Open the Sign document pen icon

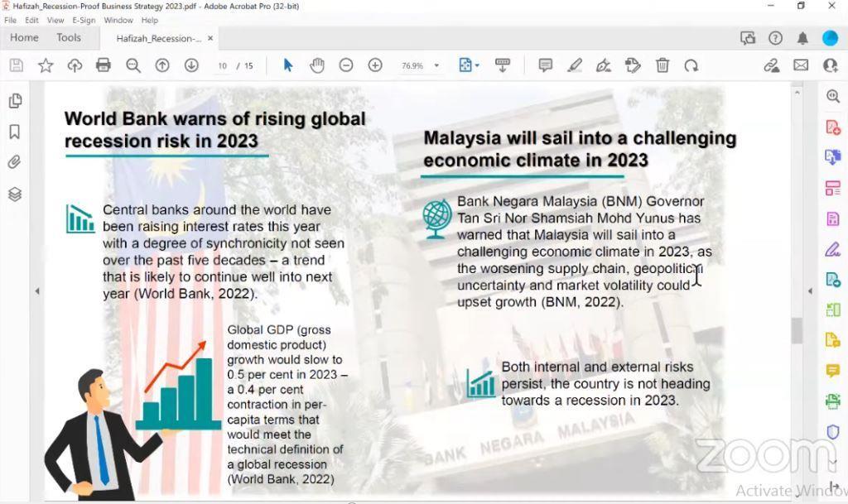point(604,65)
